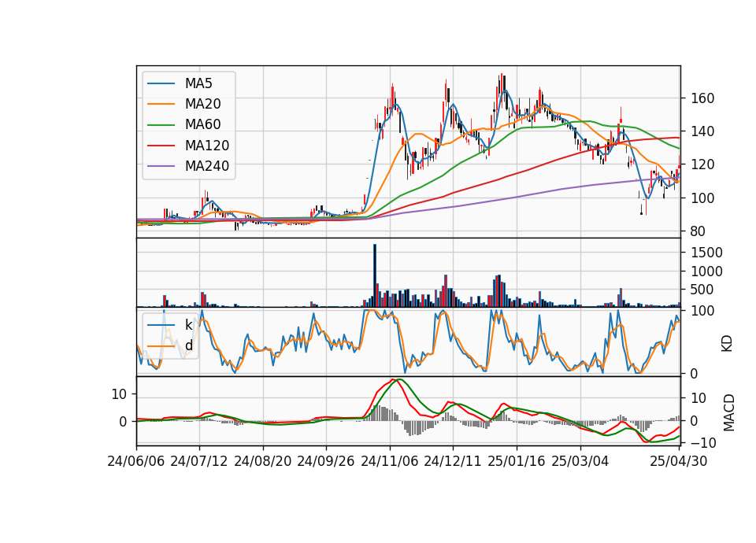Click the price axis value 120

click(702, 164)
